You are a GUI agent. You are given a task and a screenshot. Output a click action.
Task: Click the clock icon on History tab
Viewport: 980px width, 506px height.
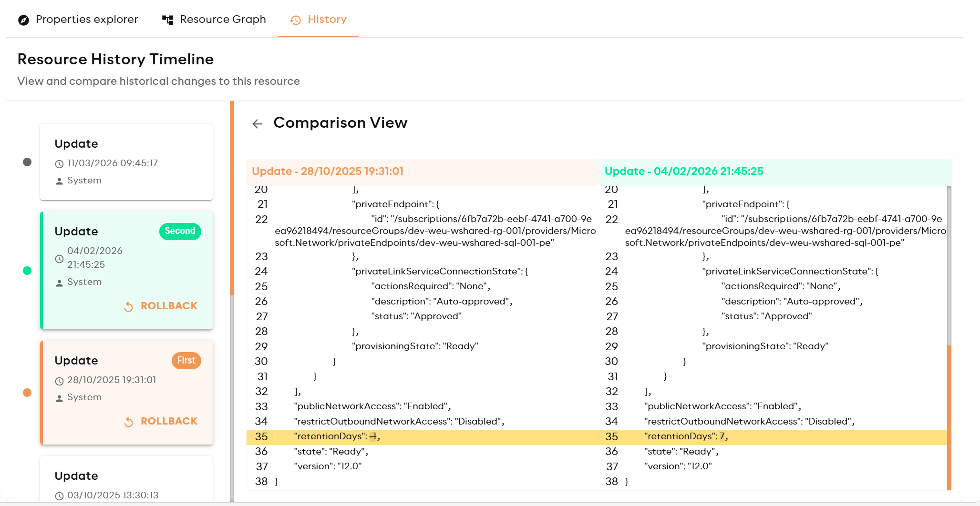coord(295,20)
